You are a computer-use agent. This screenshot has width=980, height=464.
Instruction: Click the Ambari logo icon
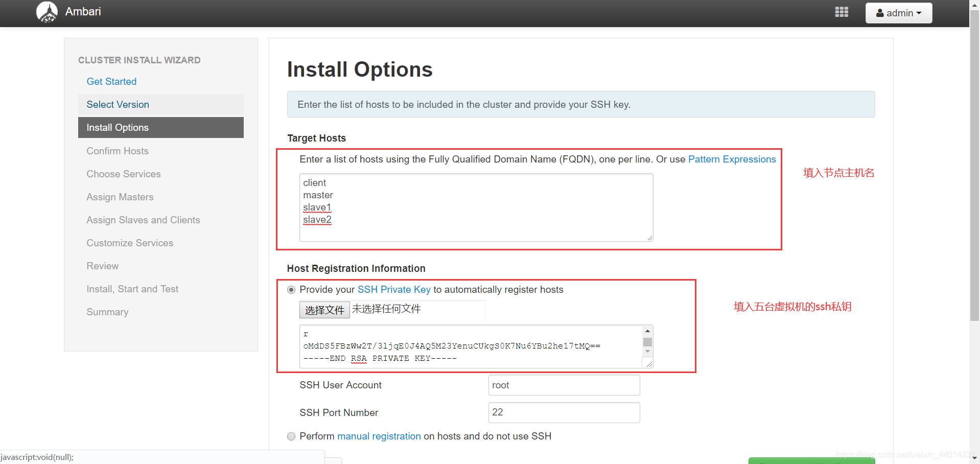pyautogui.click(x=47, y=12)
